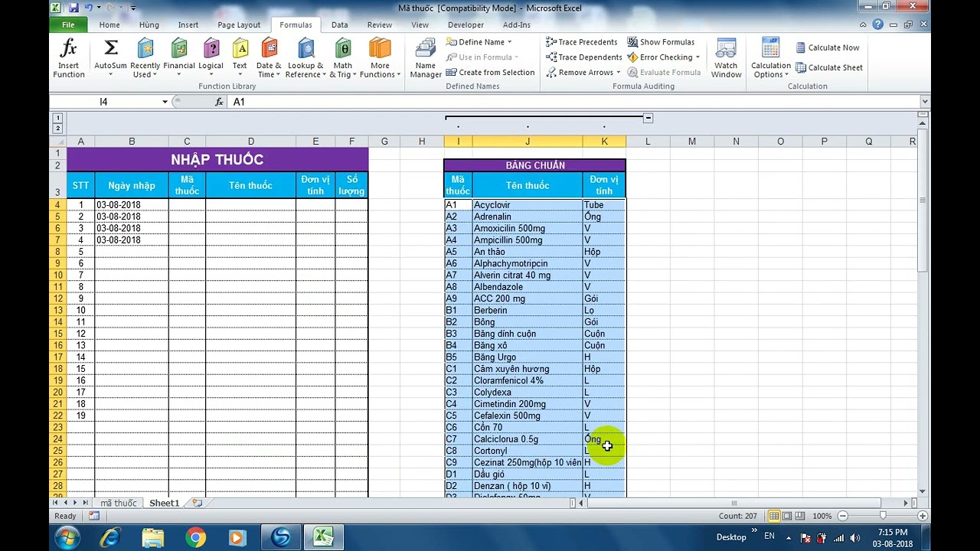
Task: Select outline level 2 button
Action: [57, 129]
